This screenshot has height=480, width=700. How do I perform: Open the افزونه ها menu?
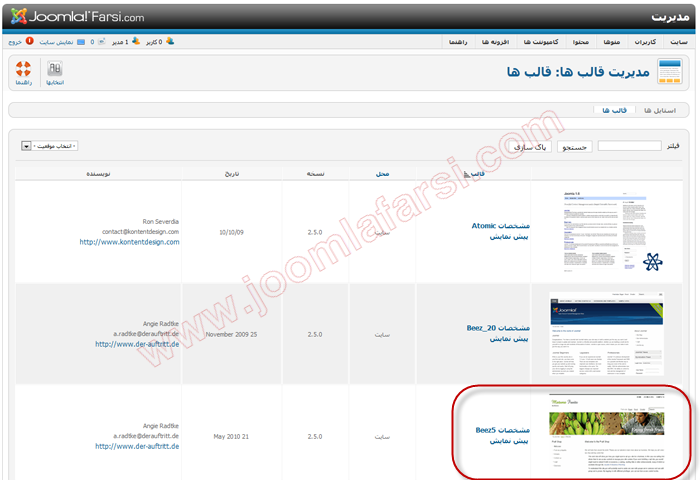click(x=495, y=42)
